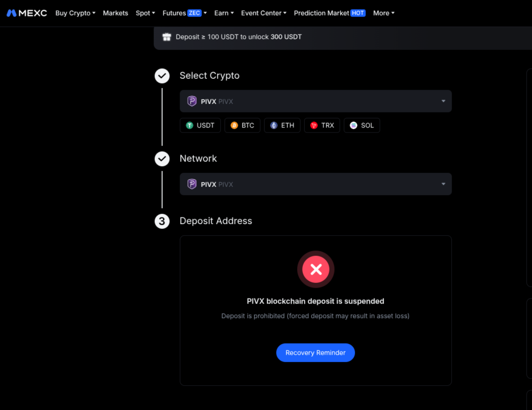This screenshot has width=532, height=410.
Task: Click the MEXC logo
Action: click(27, 13)
